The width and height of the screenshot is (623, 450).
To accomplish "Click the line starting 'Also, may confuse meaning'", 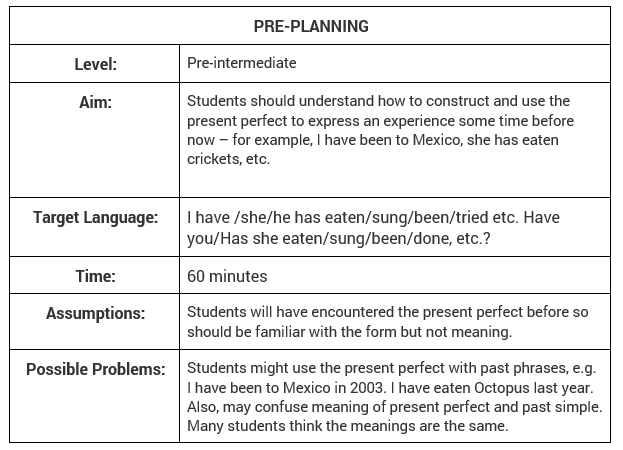I will tap(394, 407).
